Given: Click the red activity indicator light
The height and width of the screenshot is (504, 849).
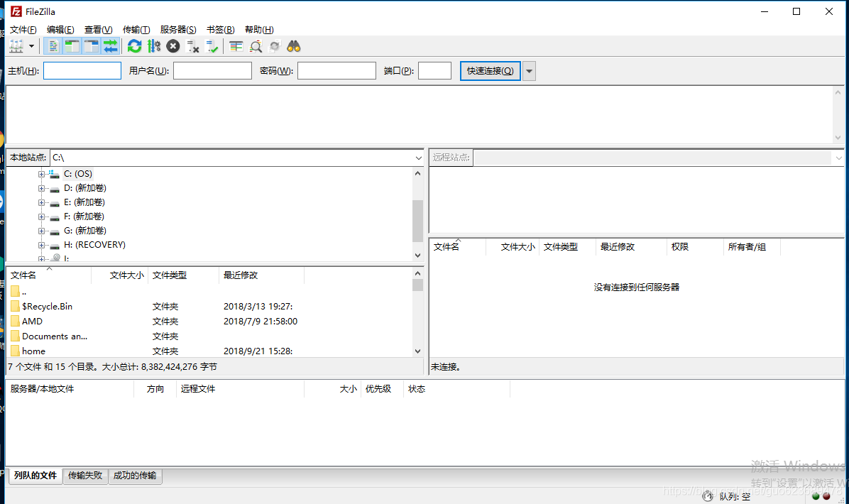Looking at the screenshot, I should (826, 496).
